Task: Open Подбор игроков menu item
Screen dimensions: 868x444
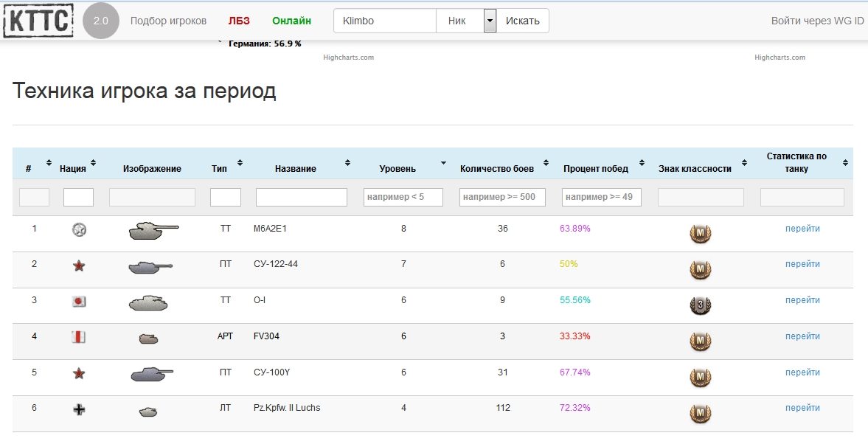Action: click(x=168, y=21)
